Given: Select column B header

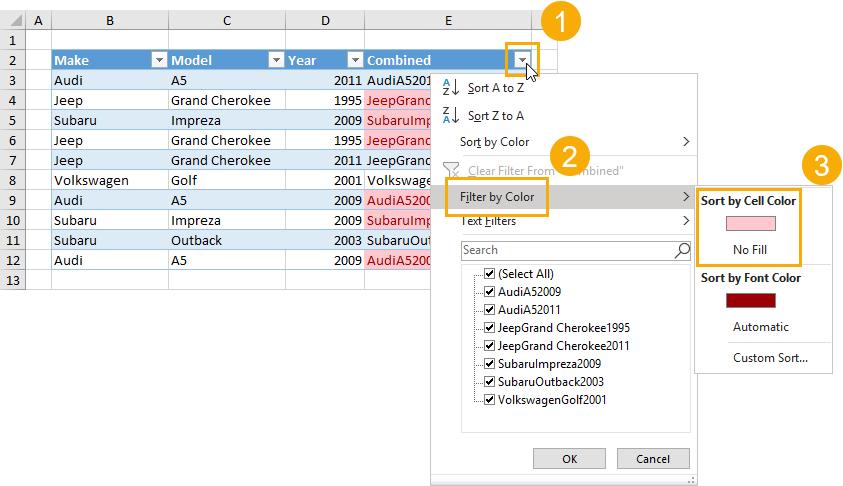Looking at the screenshot, I should click(110, 20).
